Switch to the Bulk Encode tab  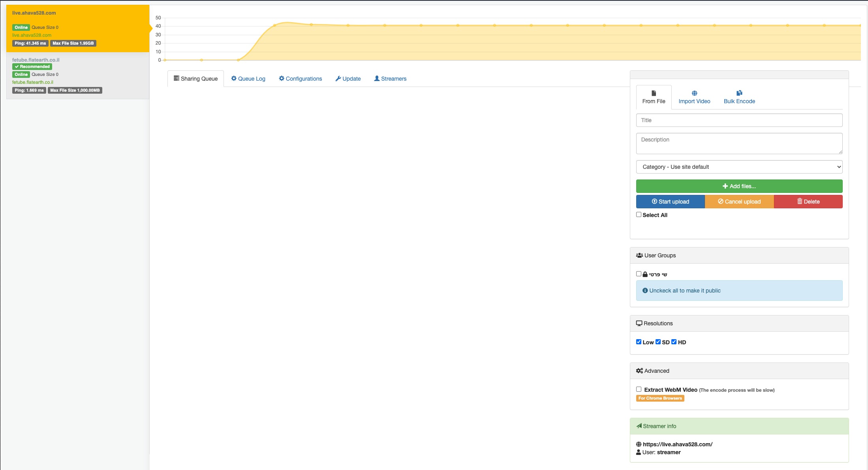(739, 97)
